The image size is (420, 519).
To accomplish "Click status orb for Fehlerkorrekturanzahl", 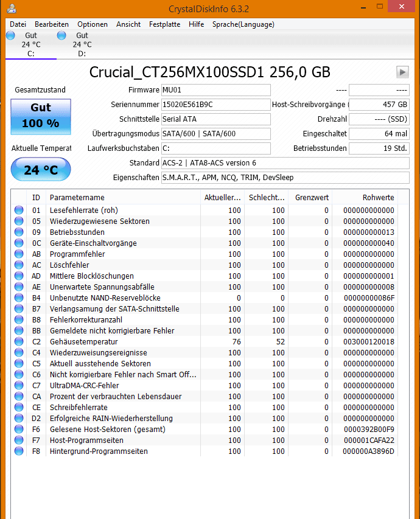I will coord(19,320).
